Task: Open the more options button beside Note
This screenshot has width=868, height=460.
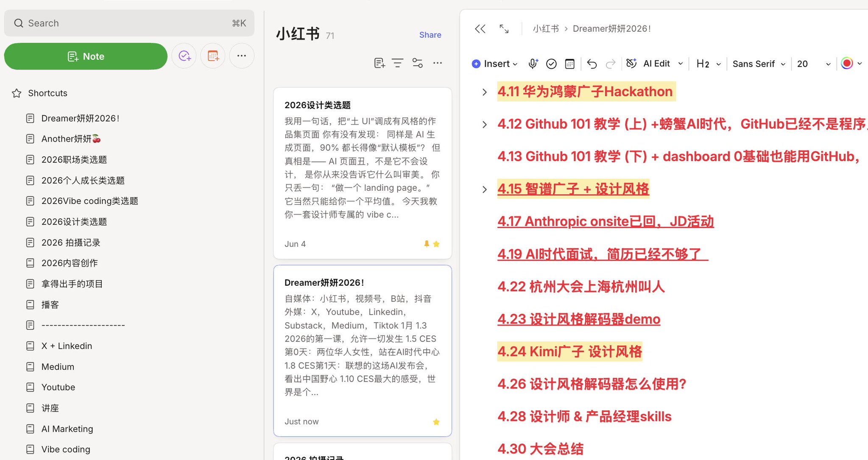Action: tap(242, 56)
